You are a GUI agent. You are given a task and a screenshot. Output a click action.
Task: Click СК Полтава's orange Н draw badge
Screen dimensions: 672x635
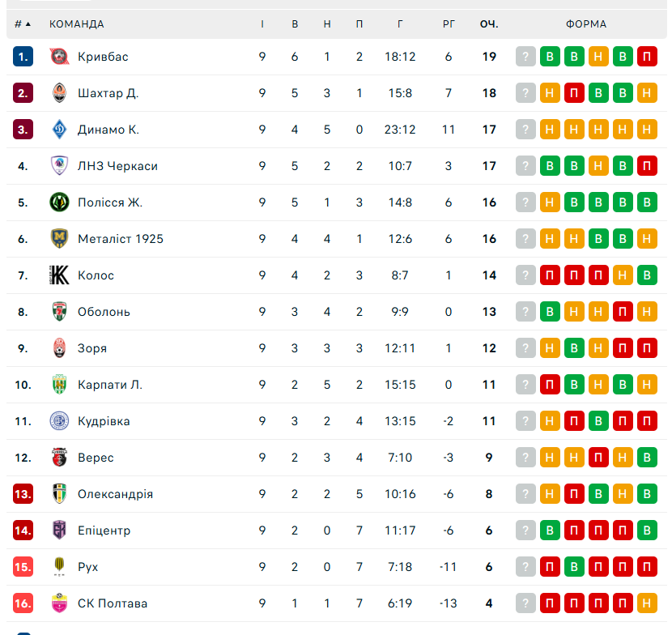(x=647, y=603)
